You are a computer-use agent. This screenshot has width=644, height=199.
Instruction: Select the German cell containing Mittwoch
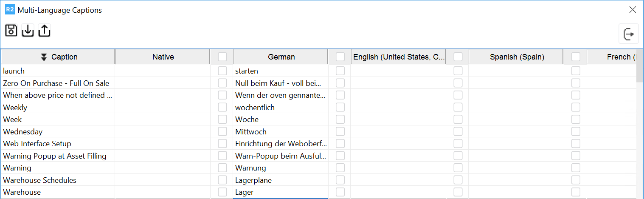pyautogui.click(x=280, y=132)
